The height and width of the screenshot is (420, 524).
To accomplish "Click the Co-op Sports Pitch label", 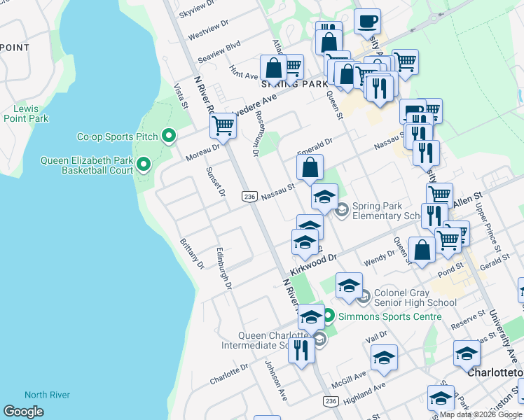I will pyautogui.click(x=117, y=136).
